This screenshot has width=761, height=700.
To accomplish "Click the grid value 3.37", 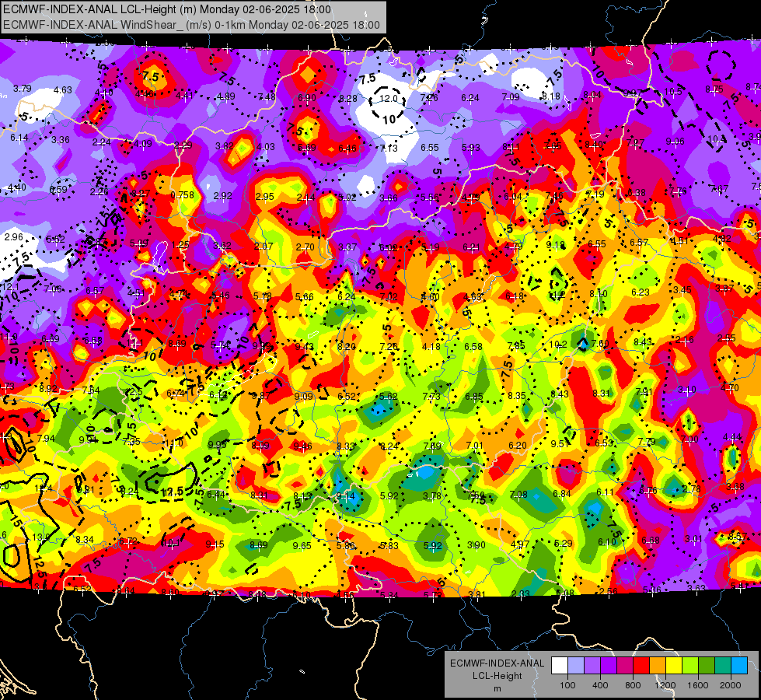I will pyautogui.click(x=347, y=247).
